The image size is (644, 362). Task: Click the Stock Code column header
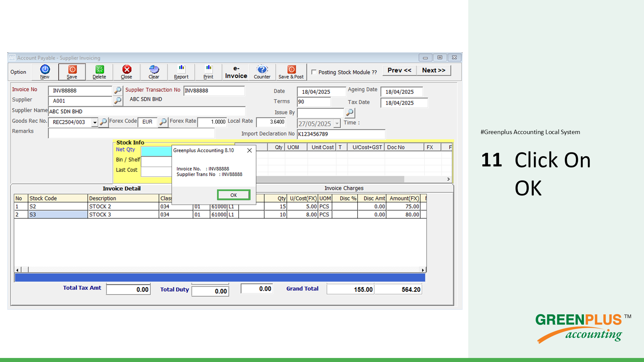(58, 198)
